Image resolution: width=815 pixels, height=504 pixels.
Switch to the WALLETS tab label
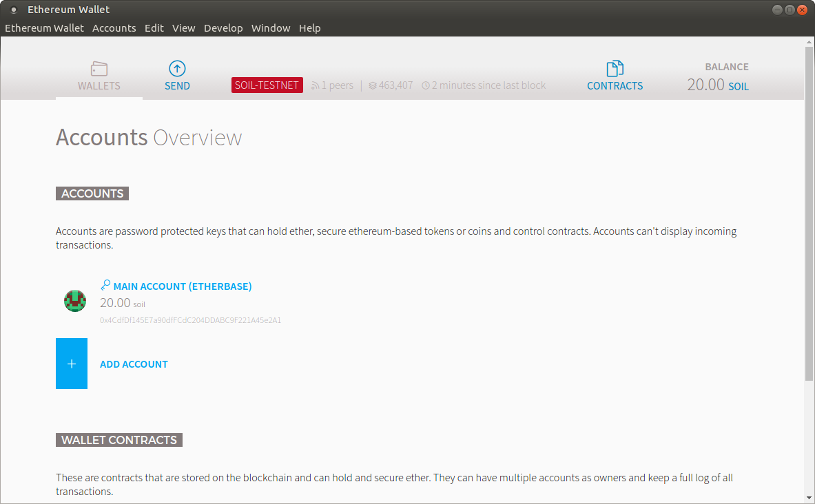pos(99,86)
